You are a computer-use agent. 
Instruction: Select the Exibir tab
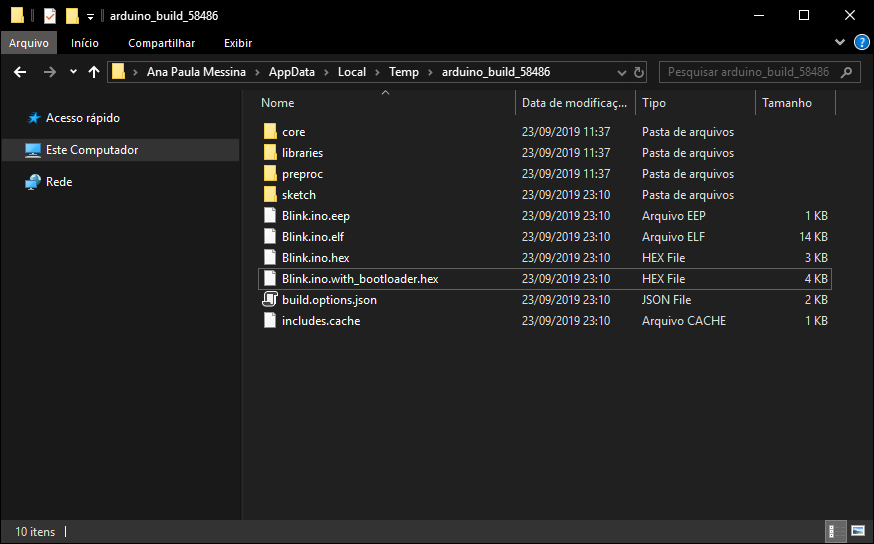[x=238, y=43]
